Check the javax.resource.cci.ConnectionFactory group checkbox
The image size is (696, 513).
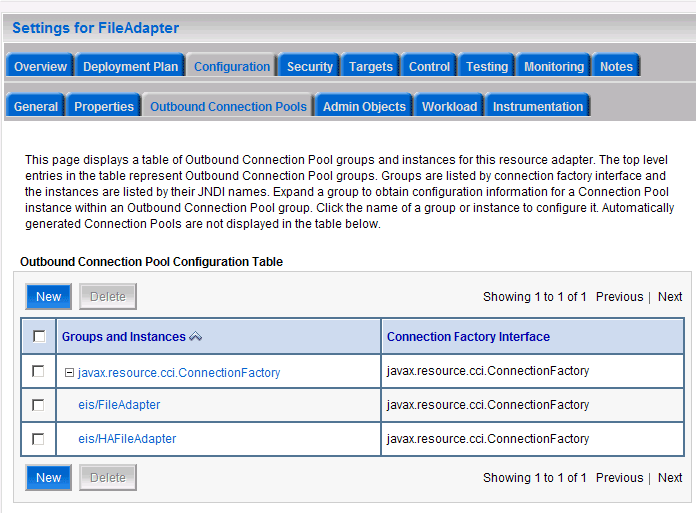click(x=38, y=371)
